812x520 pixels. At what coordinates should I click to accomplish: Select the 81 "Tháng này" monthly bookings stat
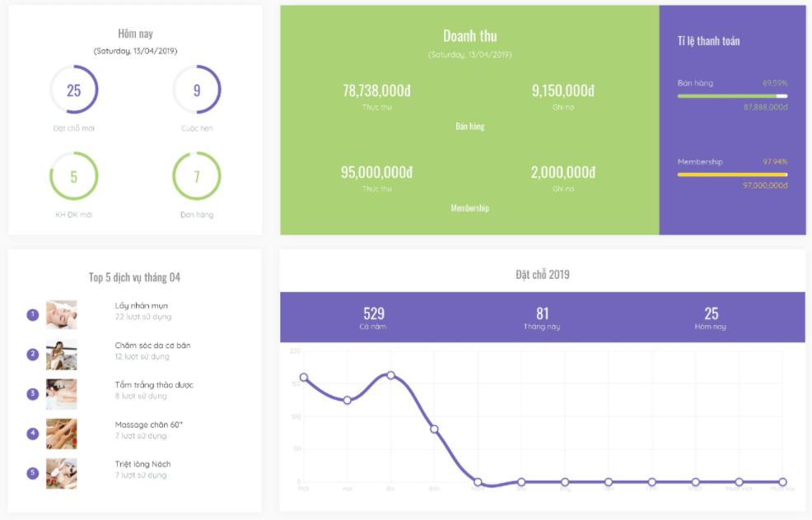(542, 317)
